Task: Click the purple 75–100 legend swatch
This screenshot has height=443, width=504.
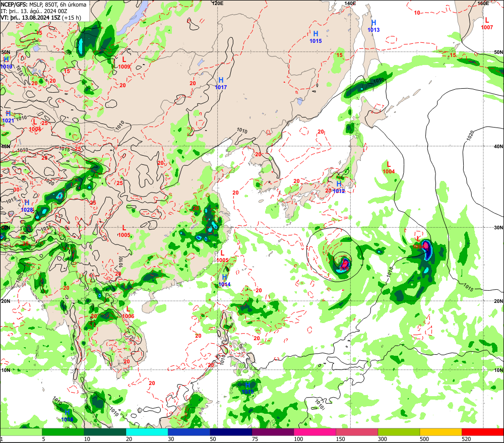Action: (x=273, y=432)
